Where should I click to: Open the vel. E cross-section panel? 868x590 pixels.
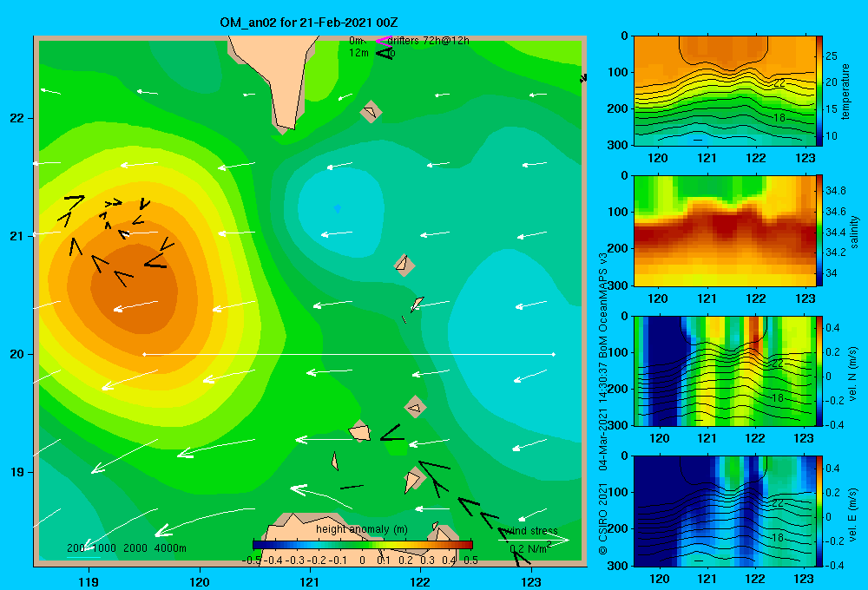tap(724, 511)
